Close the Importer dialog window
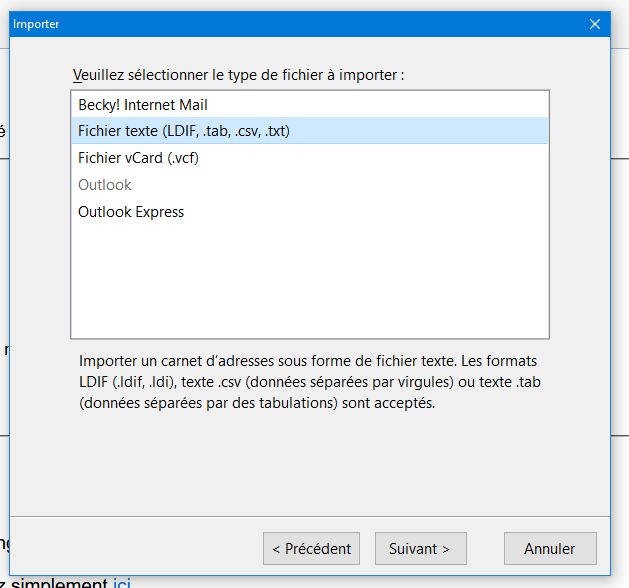Viewport: 629px width, 588px height. [595, 24]
